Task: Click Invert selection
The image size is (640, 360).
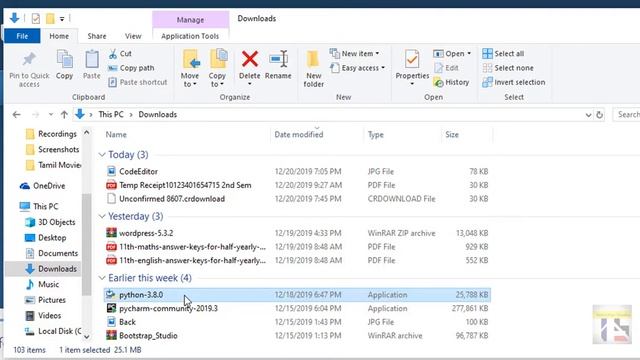Action: pos(514,82)
